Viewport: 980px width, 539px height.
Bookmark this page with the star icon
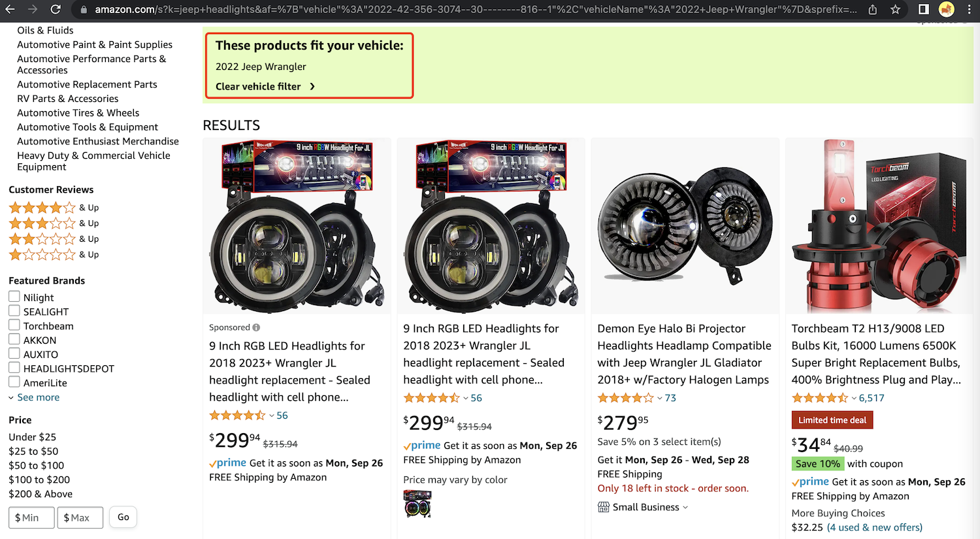[x=895, y=10]
